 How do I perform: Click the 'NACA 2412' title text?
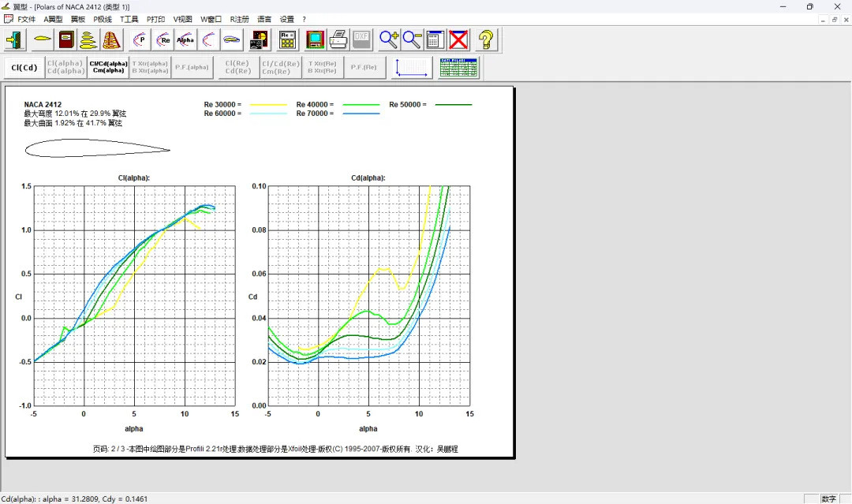(43, 104)
